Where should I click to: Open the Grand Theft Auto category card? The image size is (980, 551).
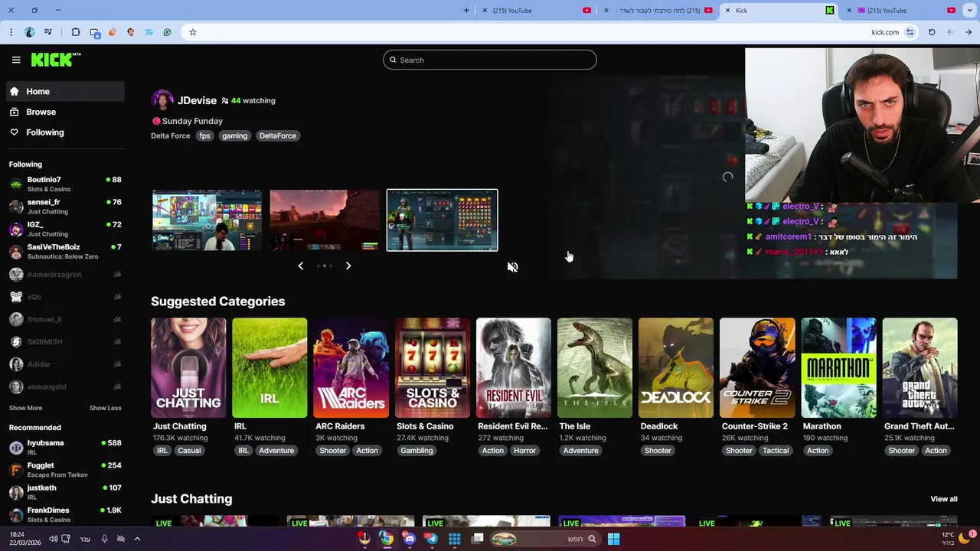920,368
